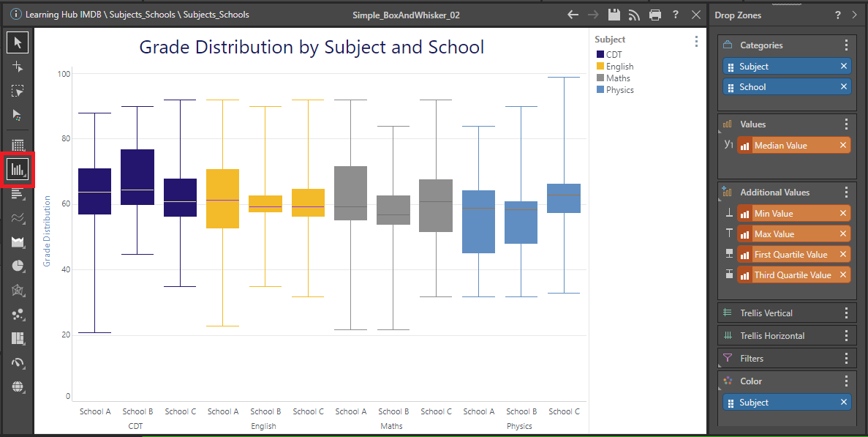Remove Median Value from Values

pyautogui.click(x=843, y=146)
